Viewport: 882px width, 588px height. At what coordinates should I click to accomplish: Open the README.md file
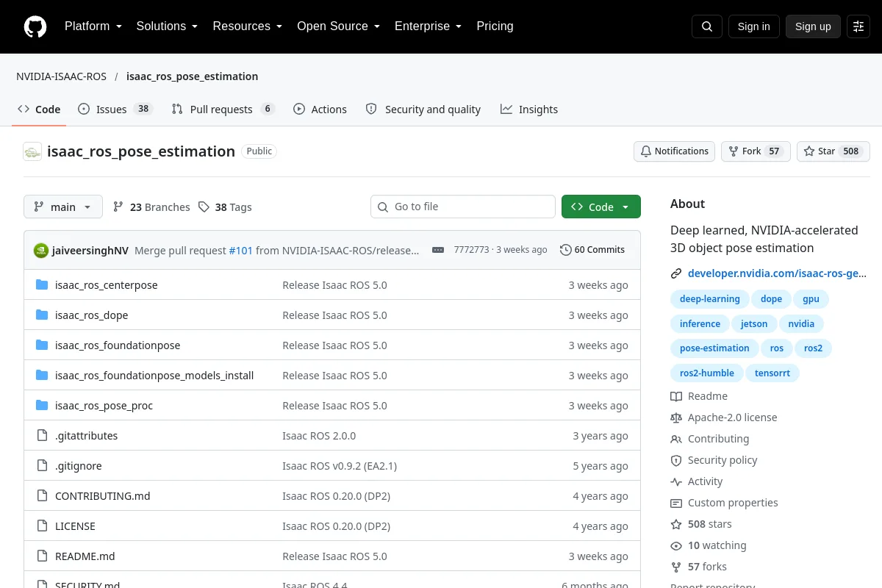point(85,556)
